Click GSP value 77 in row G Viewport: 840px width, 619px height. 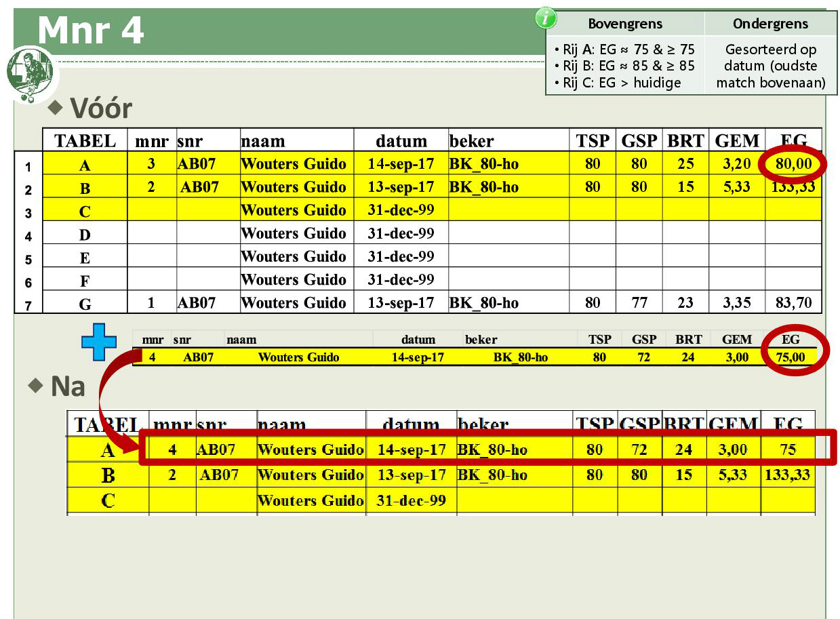639,303
